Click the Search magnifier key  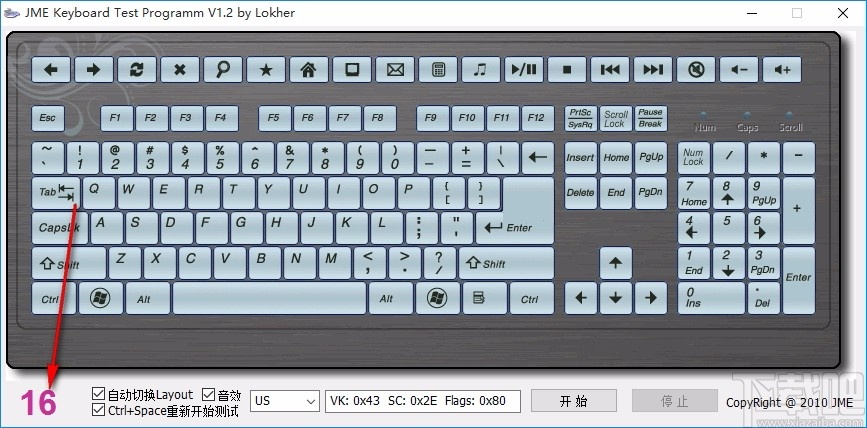(223, 70)
